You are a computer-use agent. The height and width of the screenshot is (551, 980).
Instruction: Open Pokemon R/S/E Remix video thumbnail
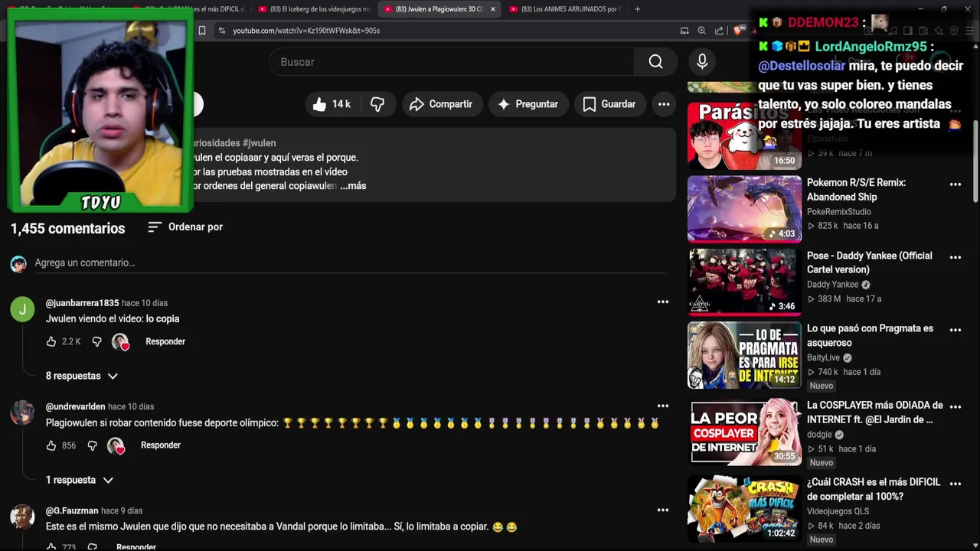tap(744, 209)
